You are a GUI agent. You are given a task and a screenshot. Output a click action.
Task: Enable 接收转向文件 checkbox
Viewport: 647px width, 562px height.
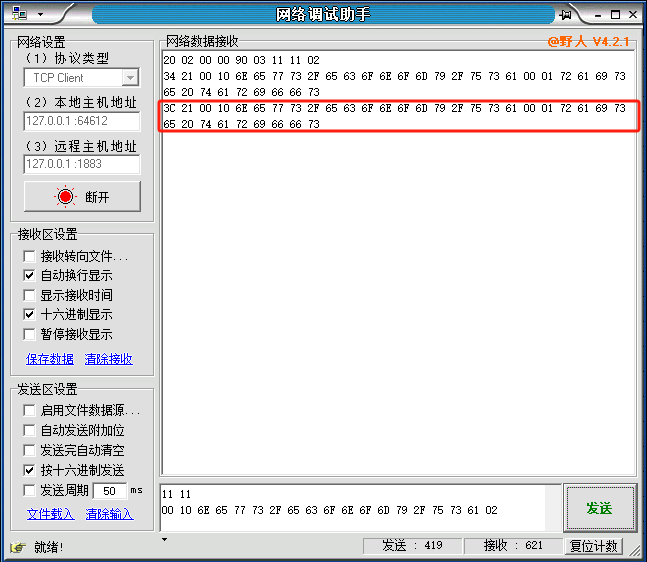point(29,256)
